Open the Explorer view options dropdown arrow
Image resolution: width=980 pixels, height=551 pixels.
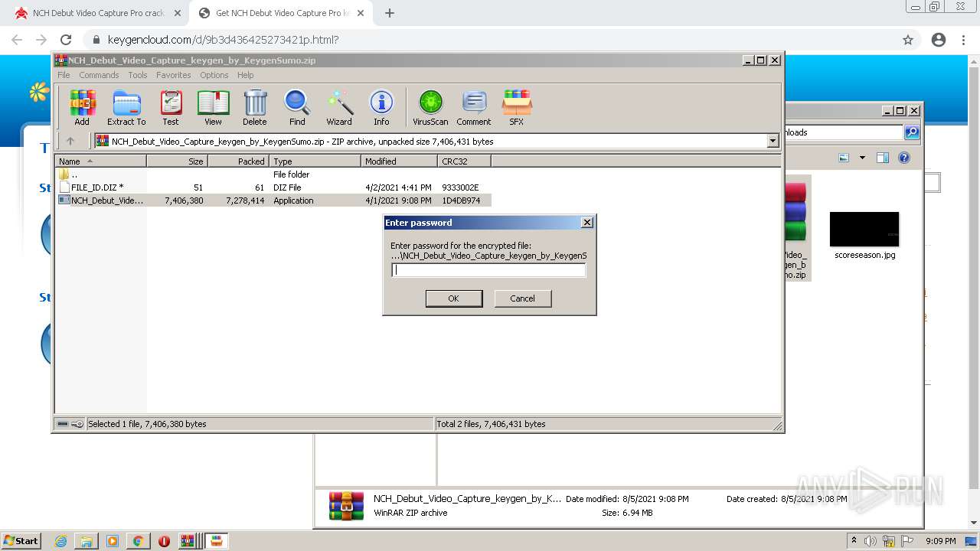(862, 158)
